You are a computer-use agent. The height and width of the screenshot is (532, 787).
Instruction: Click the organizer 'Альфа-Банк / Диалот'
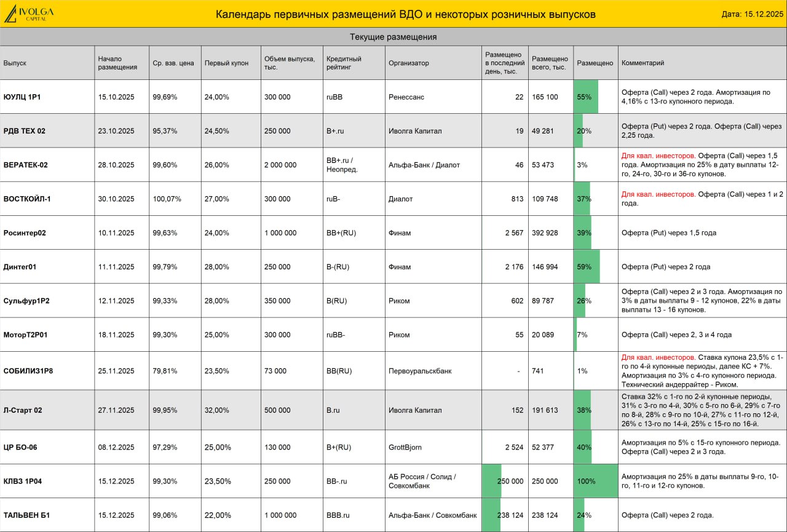pyautogui.click(x=424, y=165)
